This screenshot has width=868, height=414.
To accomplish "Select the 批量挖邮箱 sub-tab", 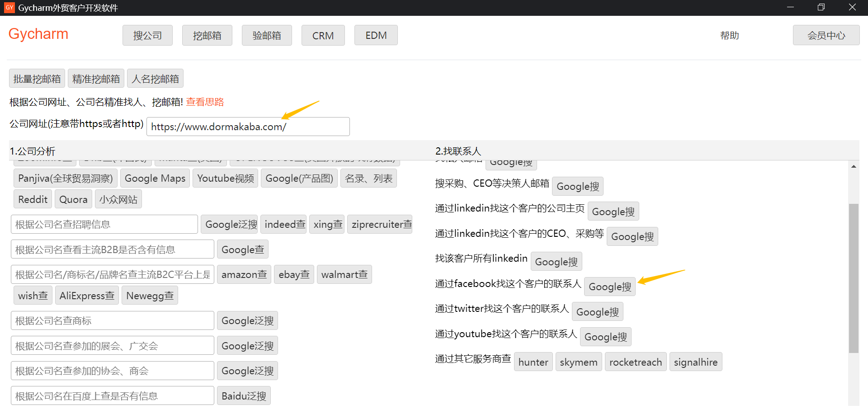I will (x=37, y=79).
